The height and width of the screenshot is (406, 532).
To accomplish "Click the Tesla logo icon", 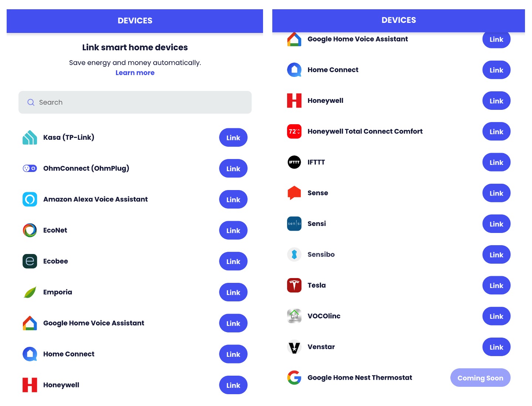I will click(294, 285).
